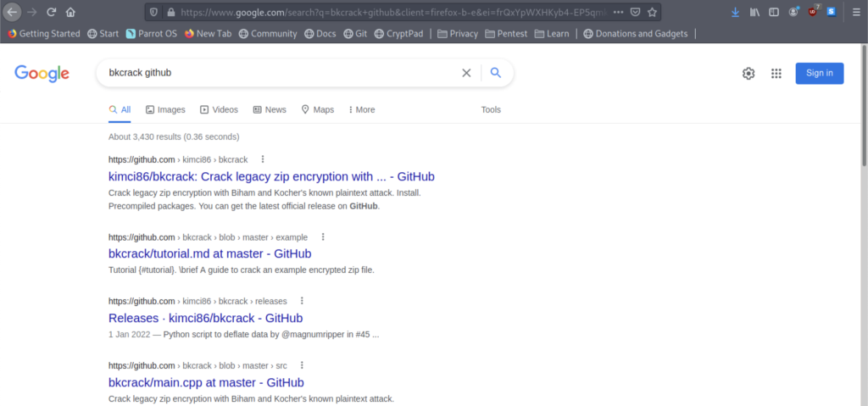Click the browser URL address field
The width and height of the screenshot is (868, 406).
tap(393, 12)
